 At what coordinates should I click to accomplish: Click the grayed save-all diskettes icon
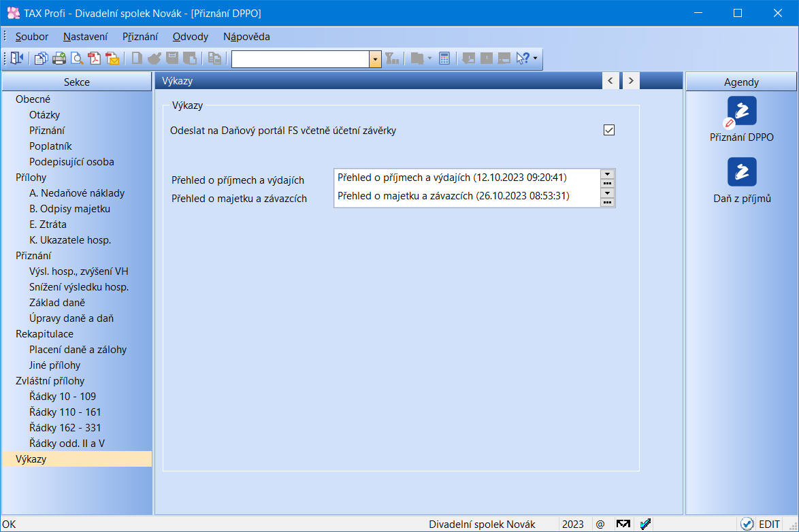[x=190, y=59]
